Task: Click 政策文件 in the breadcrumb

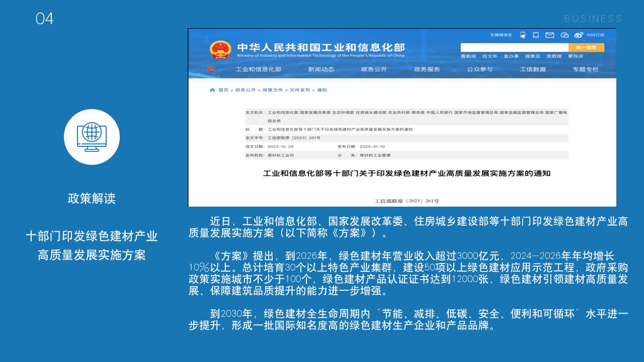Action: [x=272, y=90]
